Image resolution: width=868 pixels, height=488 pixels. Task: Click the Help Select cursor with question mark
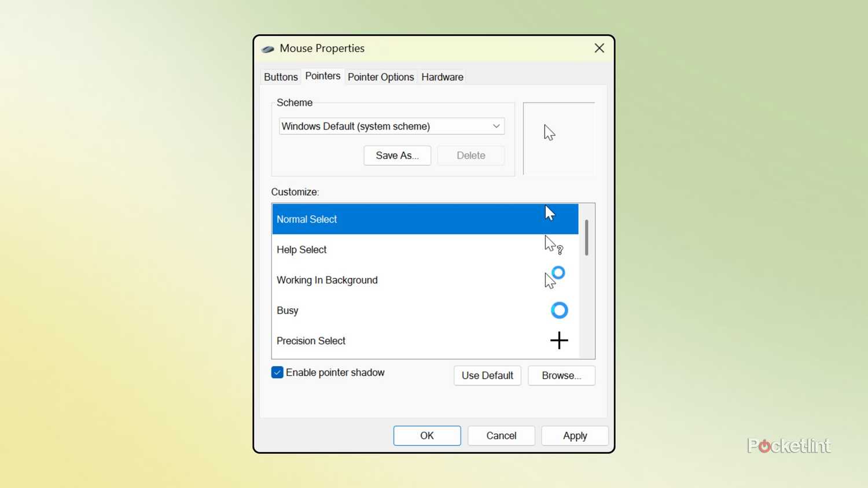[x=554, y=245]
